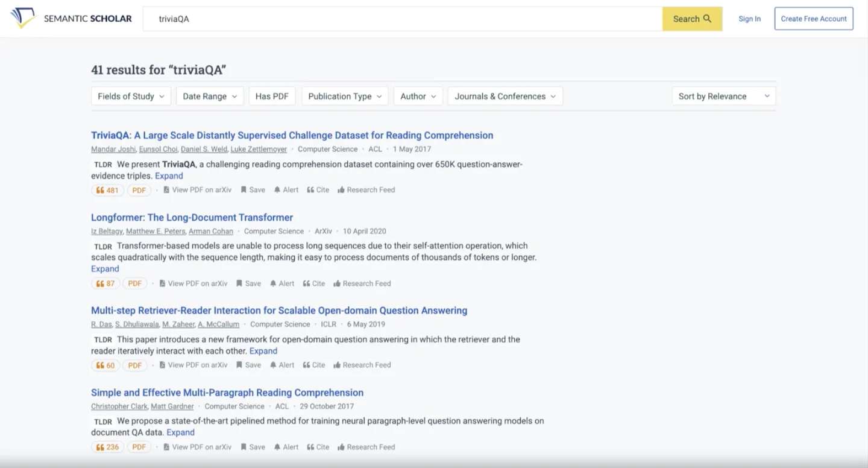868x468 pixels.
Task: Open the Fields of Study filter dropdown
Action: click(x=131, y=96)
